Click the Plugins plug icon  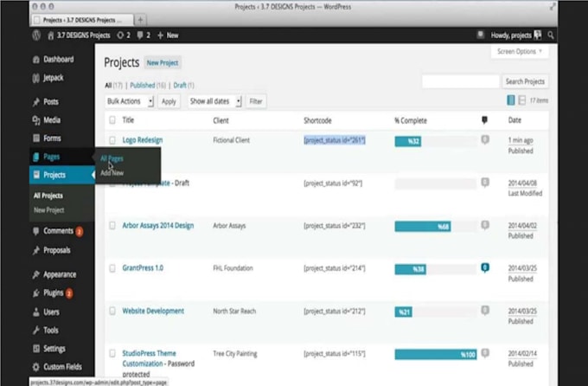coord(36,293)
